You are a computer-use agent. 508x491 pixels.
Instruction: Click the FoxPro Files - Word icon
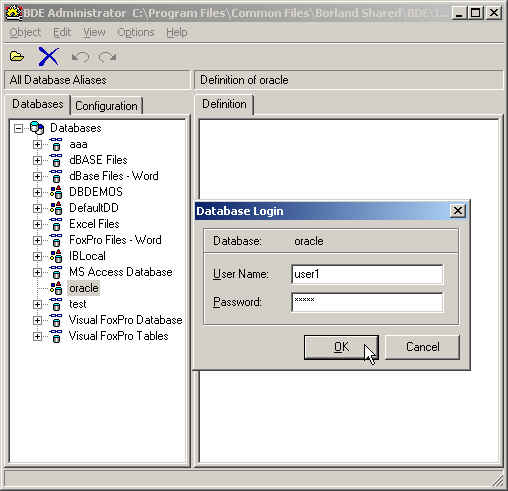click(x=56, y=240)
